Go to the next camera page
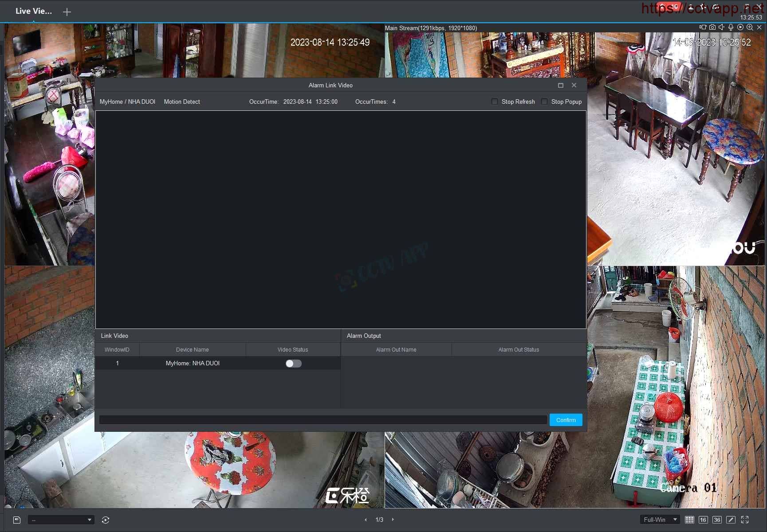The image size is (767, 532). [393, 520]
